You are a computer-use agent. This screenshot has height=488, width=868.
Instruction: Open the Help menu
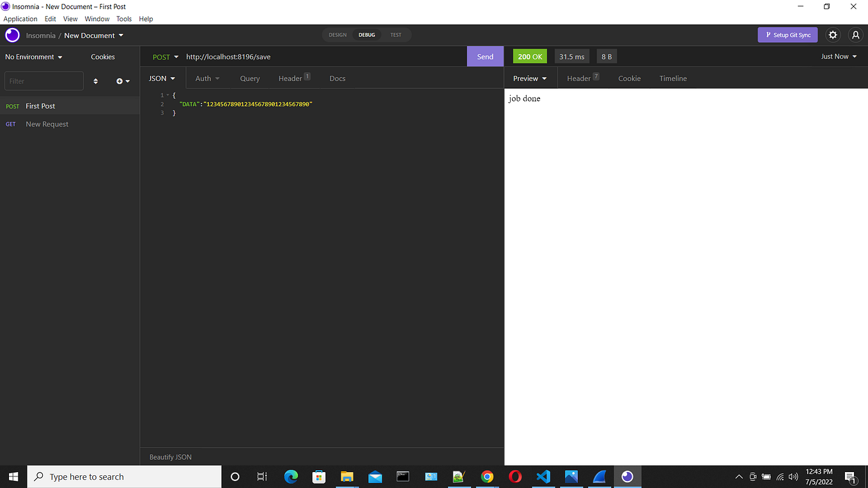[x=146, y=19]
